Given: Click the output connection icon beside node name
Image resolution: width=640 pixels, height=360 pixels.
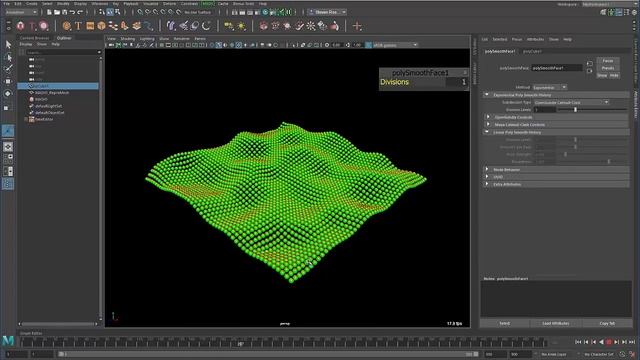Looking at the screenshot, I should 589,71.
